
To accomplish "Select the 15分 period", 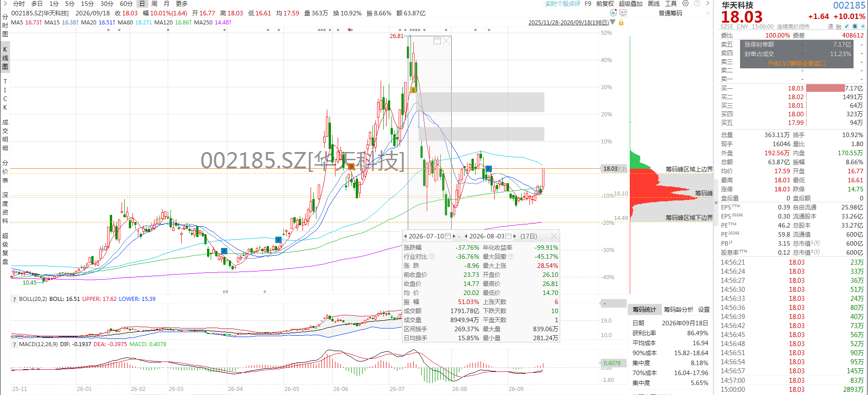I will click(x=87, y=4).
